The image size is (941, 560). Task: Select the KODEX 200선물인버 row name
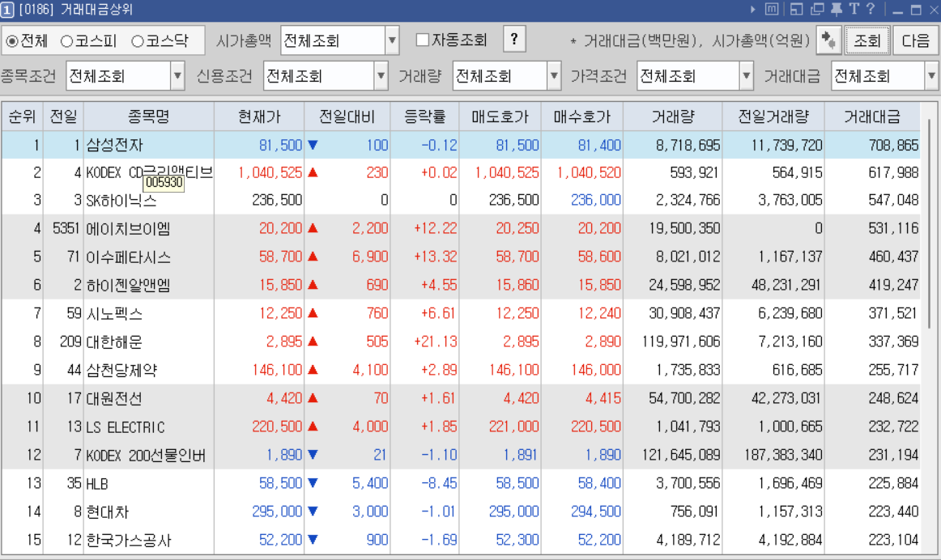coord(146,455)
